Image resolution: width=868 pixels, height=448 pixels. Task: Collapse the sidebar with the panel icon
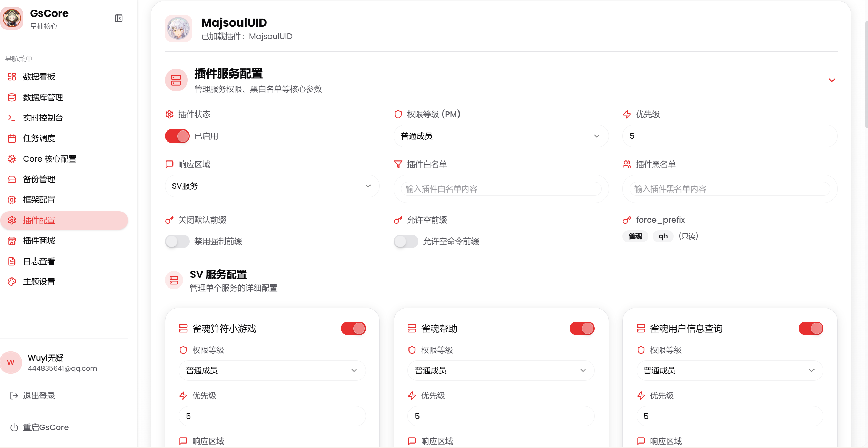click(119, 18)
